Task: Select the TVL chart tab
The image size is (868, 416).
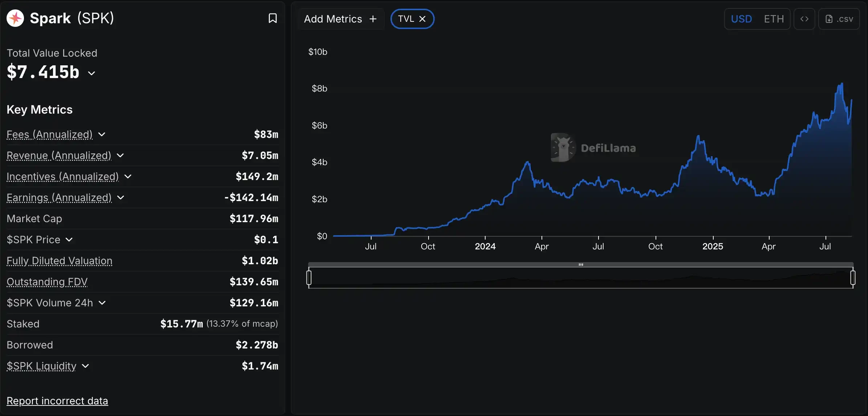Action: [407, 19]
